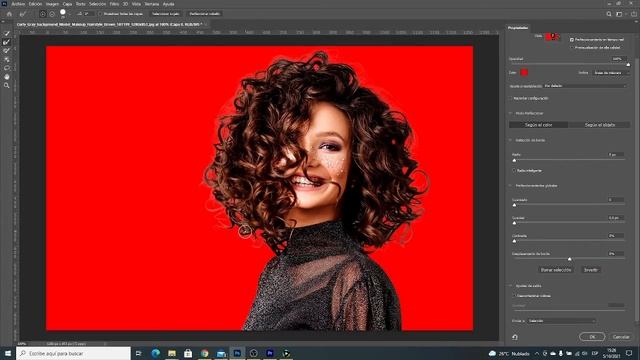Click the Radio value input field
This screenshot has width=640, height=360.
[616, 155]
